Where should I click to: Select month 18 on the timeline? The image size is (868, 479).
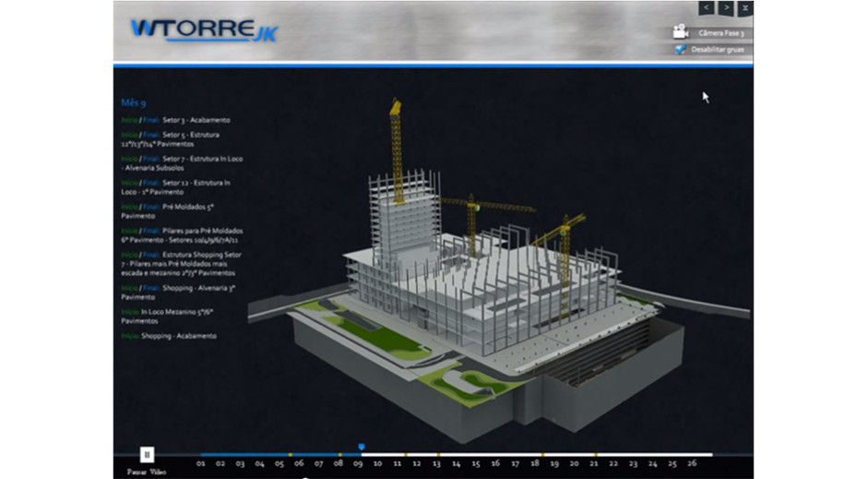(534, 463)
